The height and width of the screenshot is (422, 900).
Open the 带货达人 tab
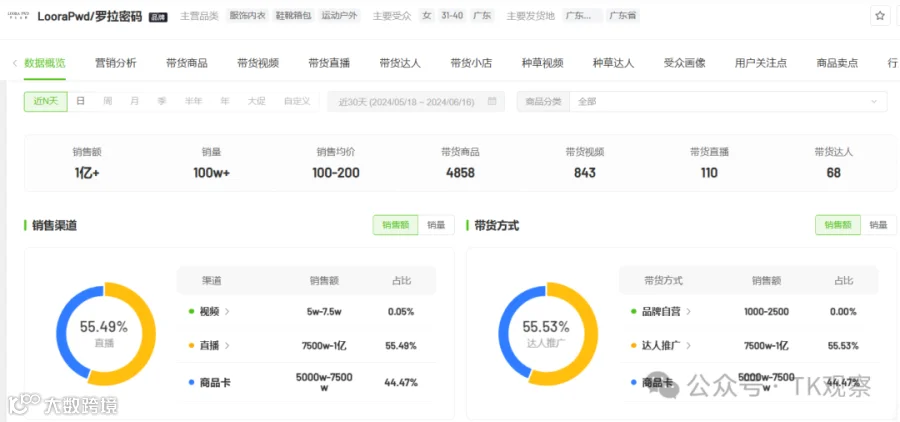[400, 63]
